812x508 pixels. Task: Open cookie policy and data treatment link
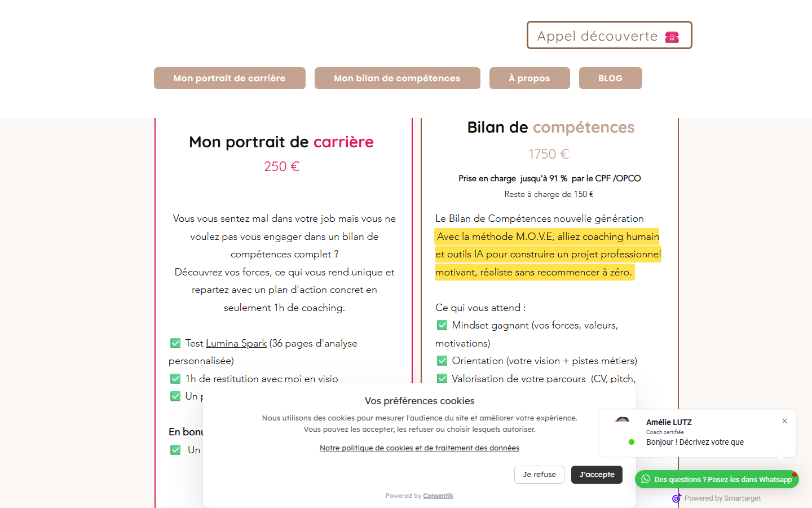(420, 448)
